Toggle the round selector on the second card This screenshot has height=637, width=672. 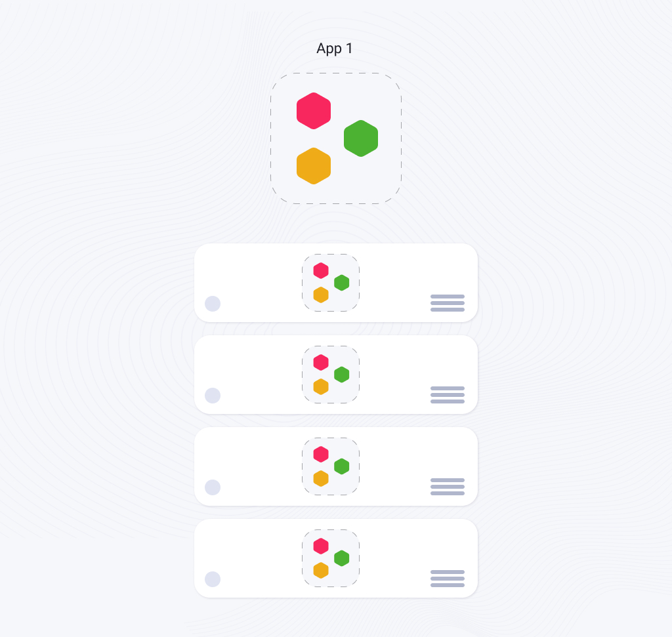[213, 396]
